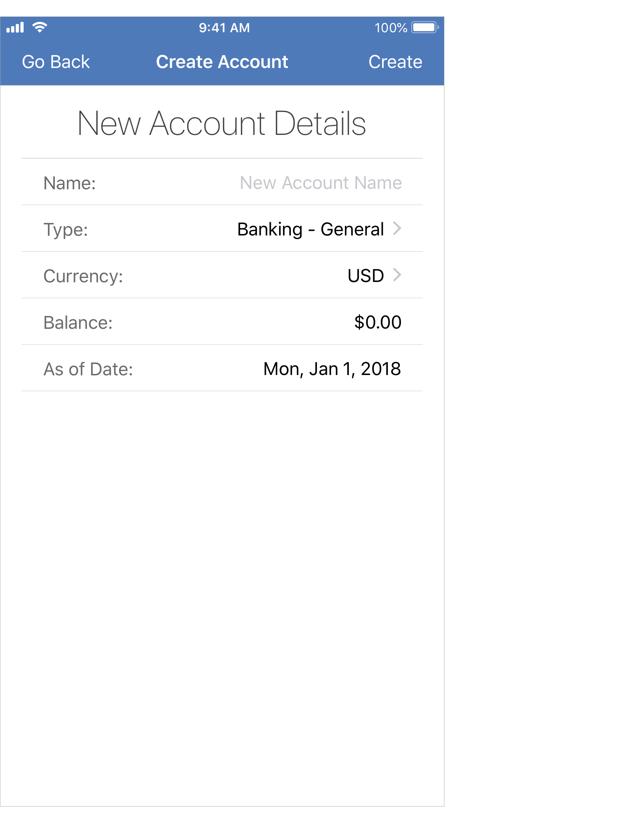Click the 9:41 AM clock in status bar
Screen dimensions: 644x823
pos(224,28)
